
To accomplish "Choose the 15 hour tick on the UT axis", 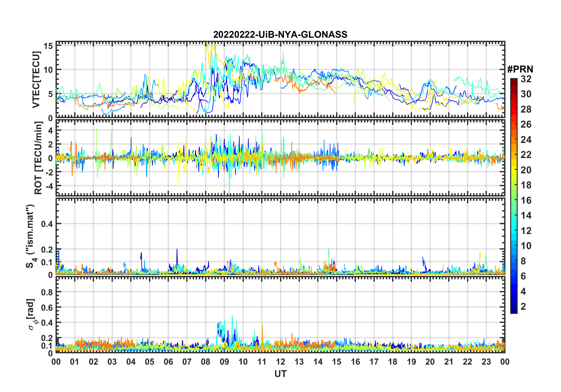I will [x=337, y=362].
